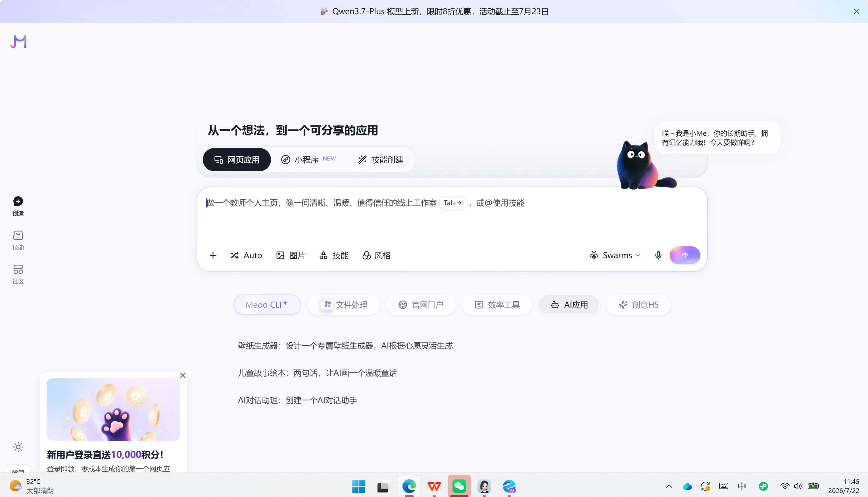The image size is (868, 497).
Task: Click the OneDrive cloud tray icon
Action: pos(687,486)
